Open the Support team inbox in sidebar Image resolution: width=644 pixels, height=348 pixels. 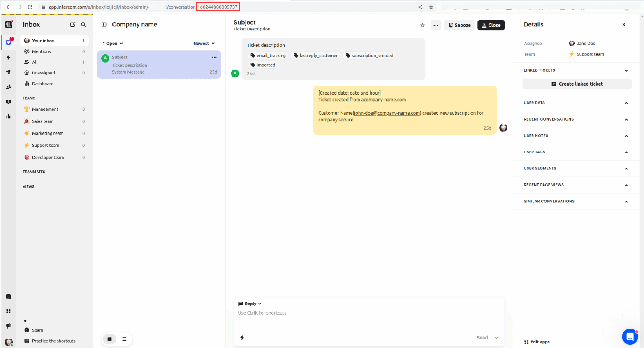click(54, 145)
